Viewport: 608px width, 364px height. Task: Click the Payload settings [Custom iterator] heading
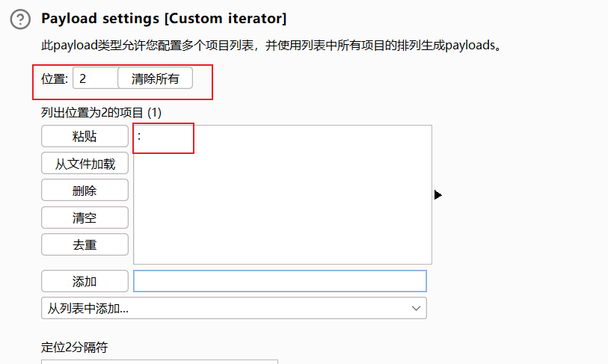point(164,18)
